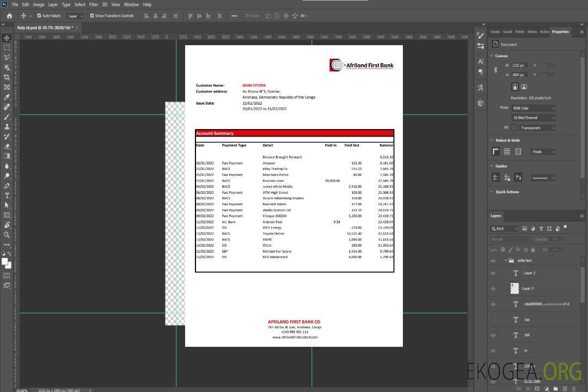Select the Eyedropper tool
Screen dimensions: 588x392
click(7, 97)
